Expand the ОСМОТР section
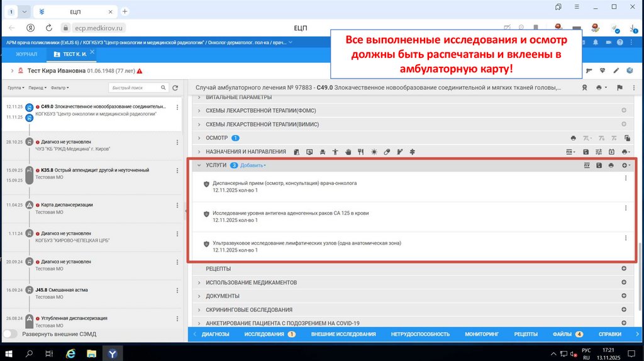This screenshot has width=644, height=361. (199, 138)
